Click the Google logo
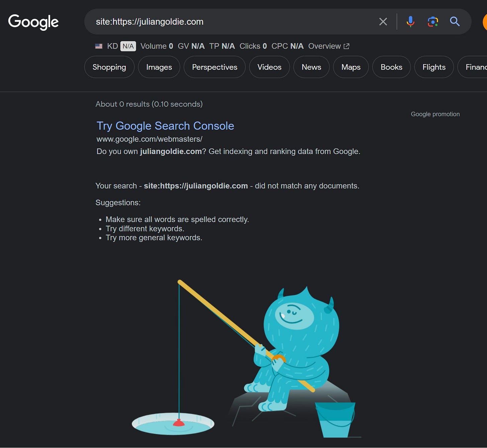The image size is (487, 448). coord(33,22)
